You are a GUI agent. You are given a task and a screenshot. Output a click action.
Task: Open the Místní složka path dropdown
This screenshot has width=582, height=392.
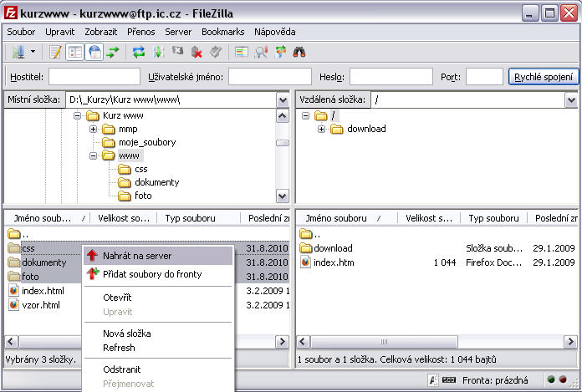(x=283, y=99)
